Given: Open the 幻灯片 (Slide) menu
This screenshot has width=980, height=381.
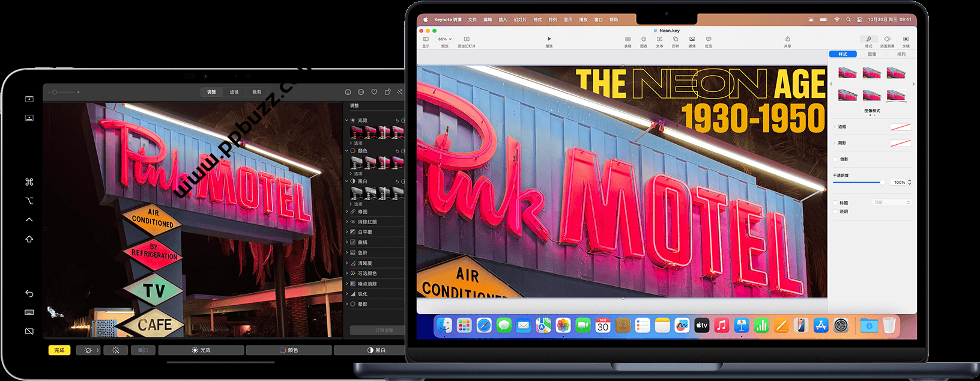Looking at the screenshot, I should click(x=520, y=19).
